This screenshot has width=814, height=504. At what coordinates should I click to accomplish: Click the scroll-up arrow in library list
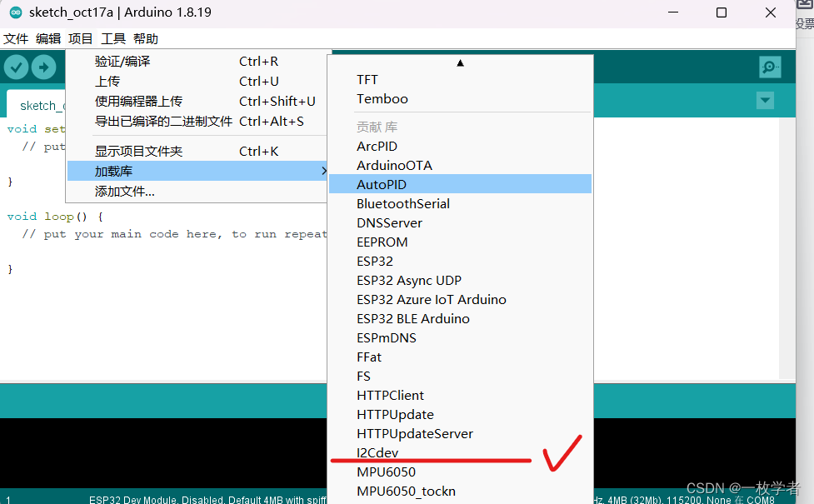460,63
